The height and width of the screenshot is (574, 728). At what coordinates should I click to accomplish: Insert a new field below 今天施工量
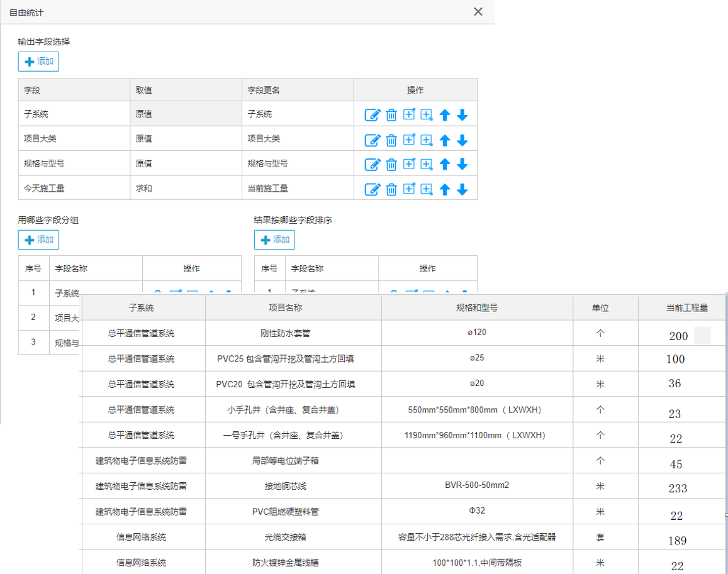click(x=426, y=188)
